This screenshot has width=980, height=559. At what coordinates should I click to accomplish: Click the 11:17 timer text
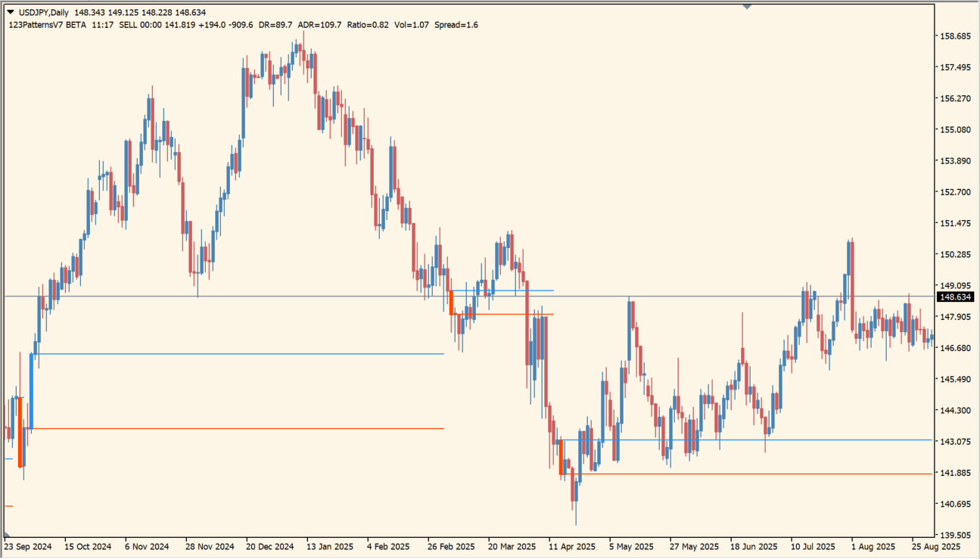click(x=102, y=25)
